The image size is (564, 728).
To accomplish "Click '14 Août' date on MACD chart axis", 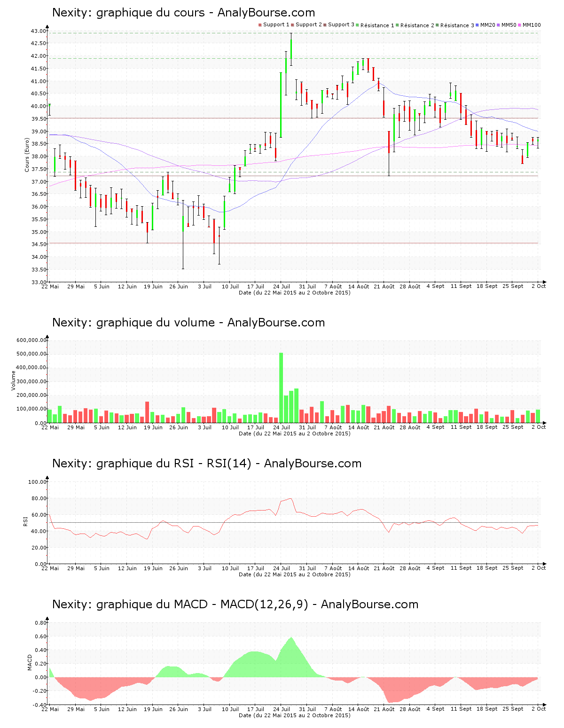I will click(359, 709).
